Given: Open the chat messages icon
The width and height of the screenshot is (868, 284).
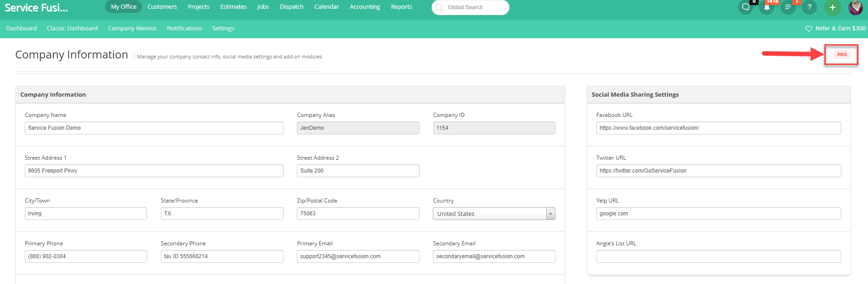Looking at the screenshot, I should coord(745,7).
